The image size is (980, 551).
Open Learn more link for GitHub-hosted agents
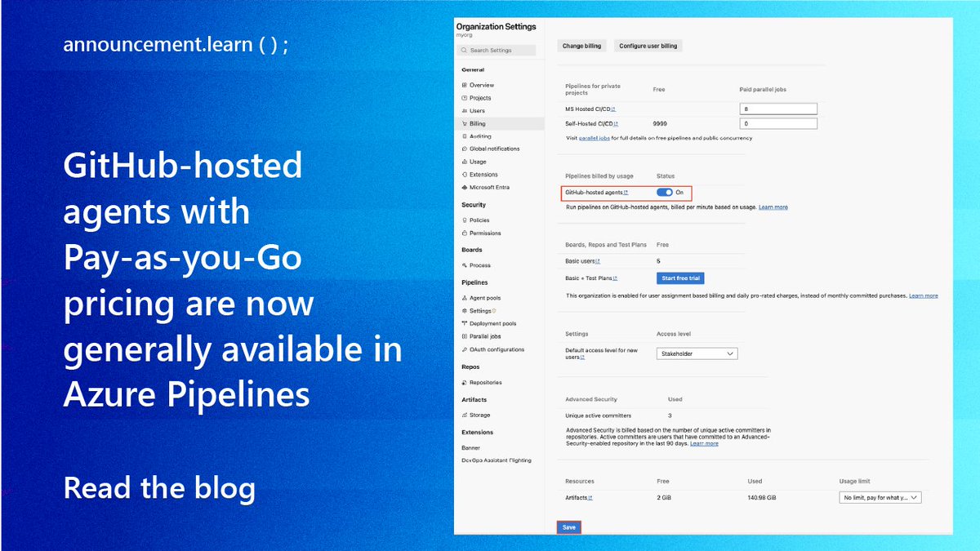773,207
